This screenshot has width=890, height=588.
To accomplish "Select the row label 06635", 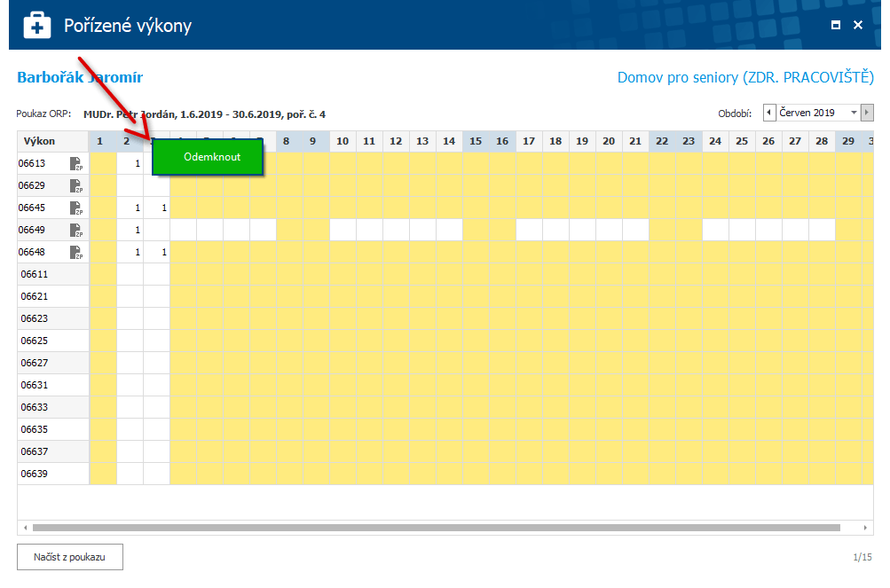I will coord(35,429).
